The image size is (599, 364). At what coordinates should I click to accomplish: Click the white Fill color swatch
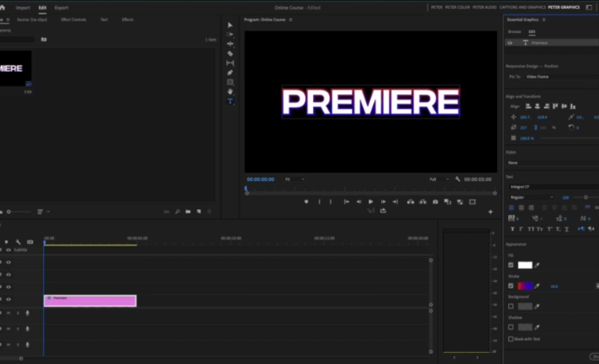point(525,265)
